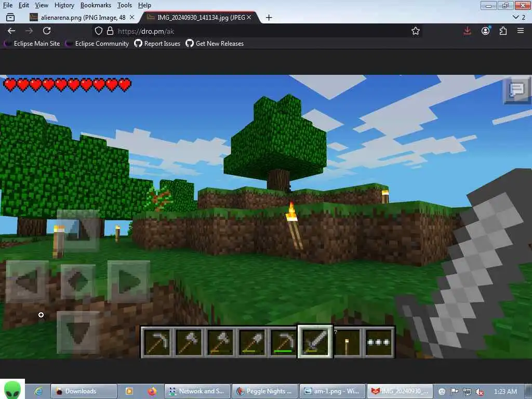Close the alienarena.png tab
The image size is (532, 399).
132,17
